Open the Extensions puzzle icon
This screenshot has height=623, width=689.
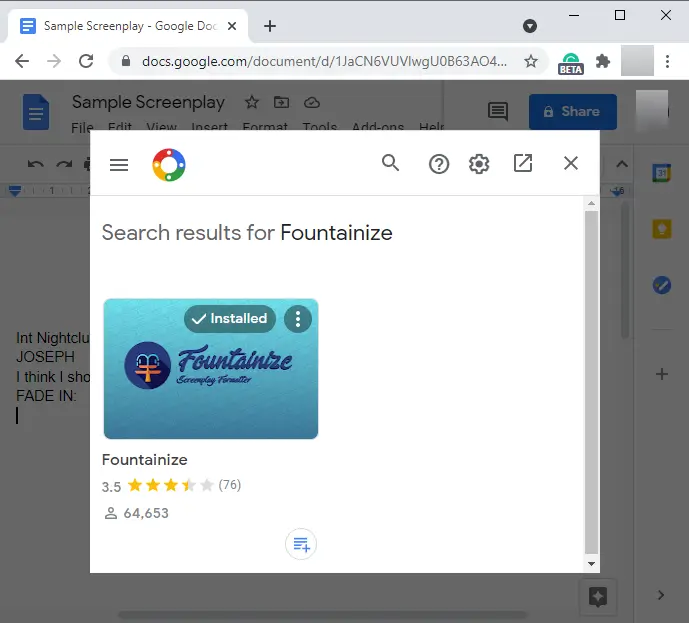click(x=603, y=61)
